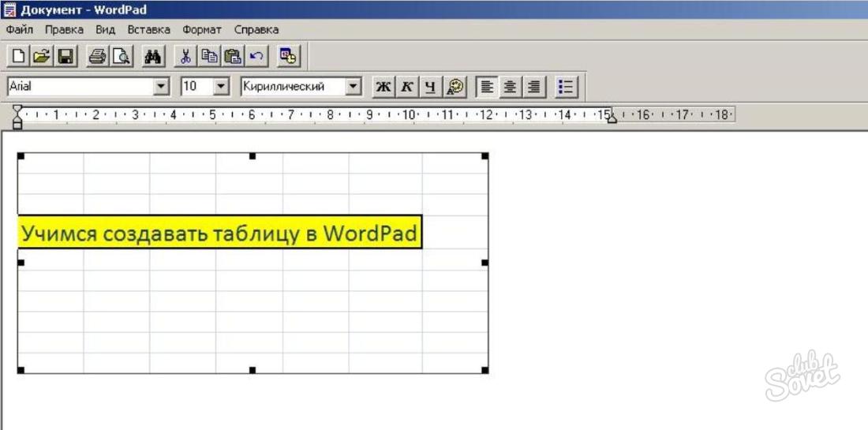The width and height of the screenshot is (868, 430).
Task: Open the Формат menu
Action: 202,29
